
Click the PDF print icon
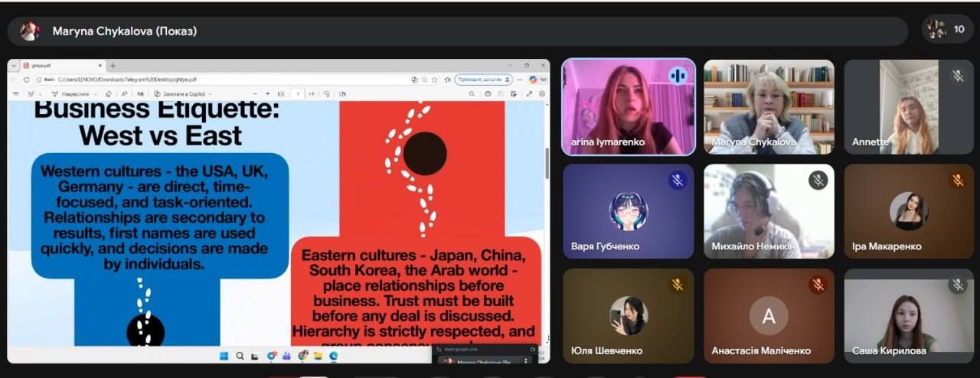point(488,94)
